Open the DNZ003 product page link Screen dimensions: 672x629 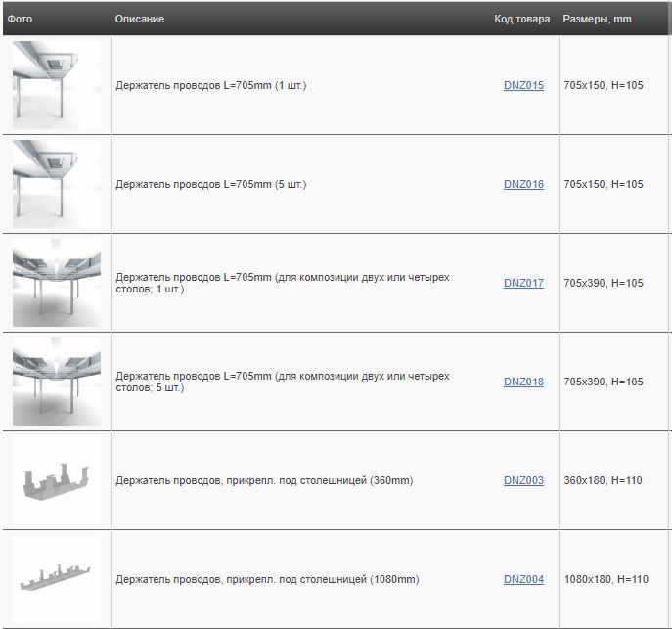click(523, 481)
